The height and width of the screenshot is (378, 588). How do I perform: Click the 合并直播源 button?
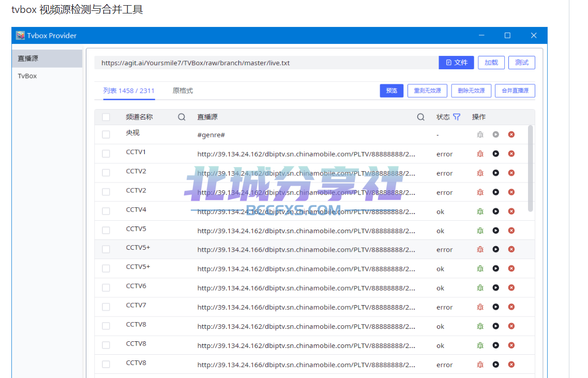coord(515,90)
